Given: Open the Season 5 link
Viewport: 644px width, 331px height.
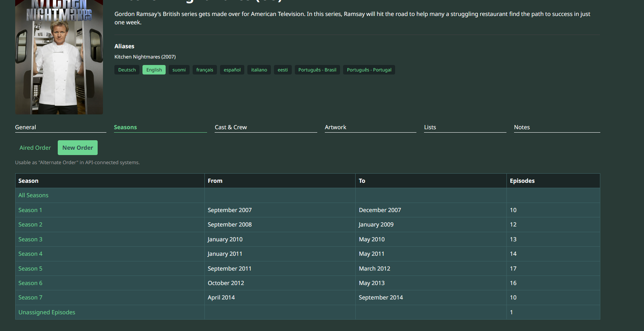Looking at the screenshot, I should [x=30, y=269].
